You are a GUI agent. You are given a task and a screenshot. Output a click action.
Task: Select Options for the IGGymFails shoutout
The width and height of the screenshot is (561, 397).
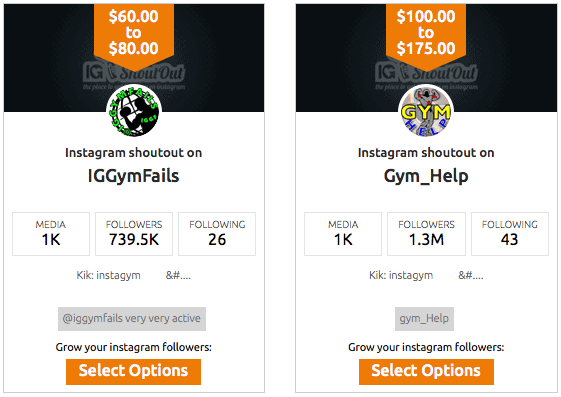click(x=133, y=372)
